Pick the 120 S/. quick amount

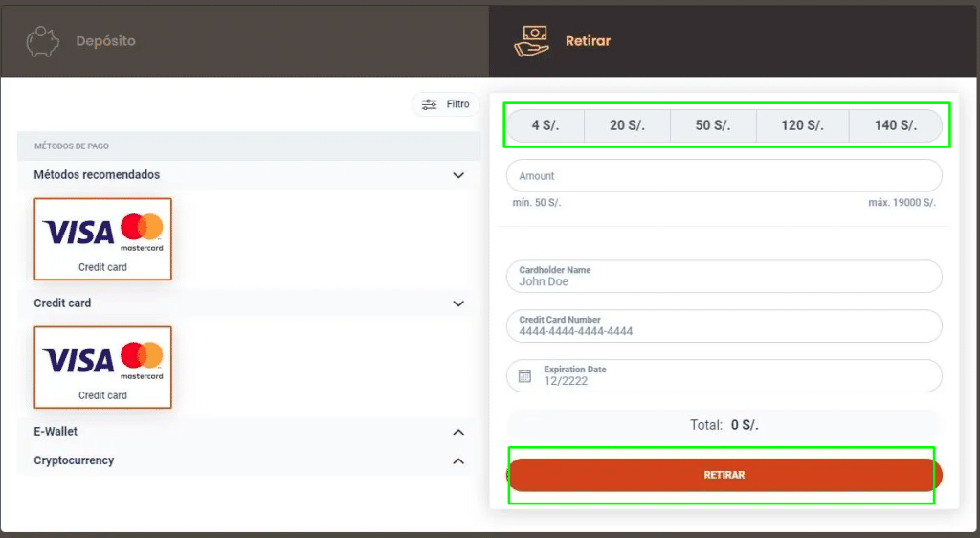(x=802, y=125)
